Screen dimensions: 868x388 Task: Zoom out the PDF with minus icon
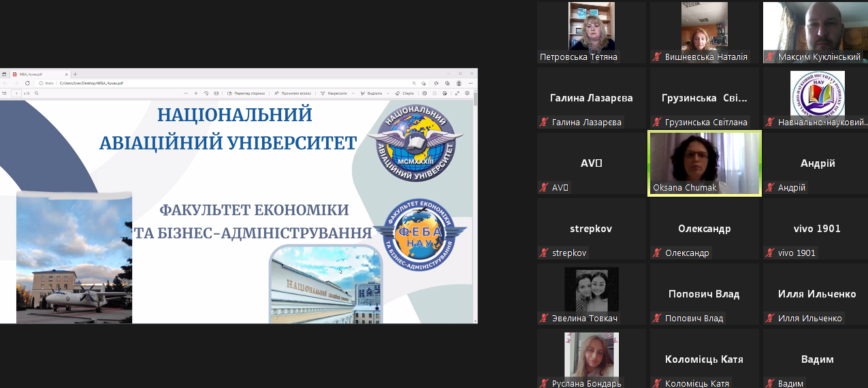point(187,93)
